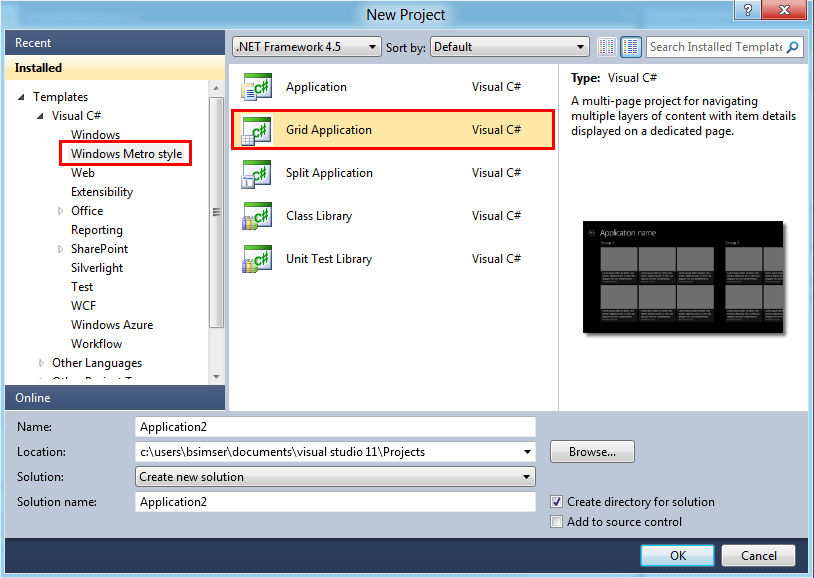
Task: Switch to small icons view
Action: coord(606,47)
